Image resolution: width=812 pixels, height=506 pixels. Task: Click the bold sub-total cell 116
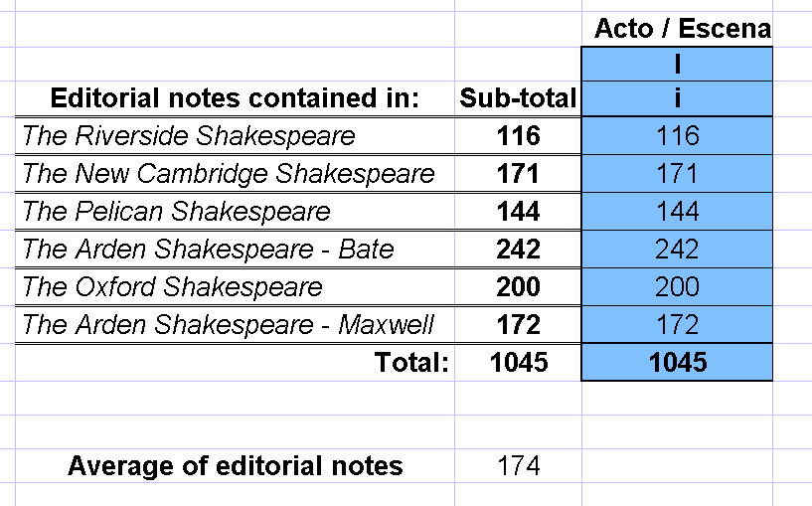(x=519, y=135)
